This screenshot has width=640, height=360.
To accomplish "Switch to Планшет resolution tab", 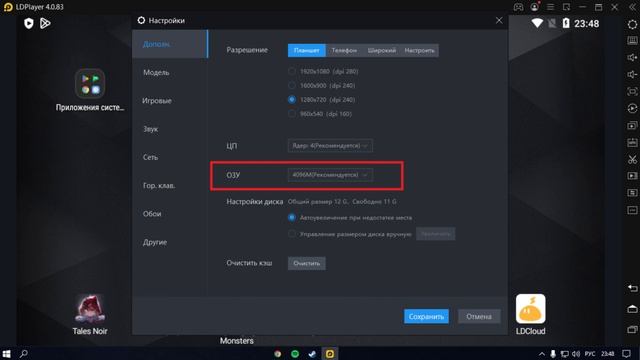I will [307, 50].
